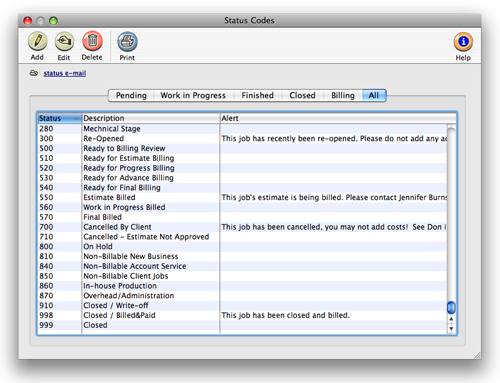Image resolution: width=500 pixels, height=383 pixels.
Task: Open the status e-mail link
Action: (x=65, y=73)
